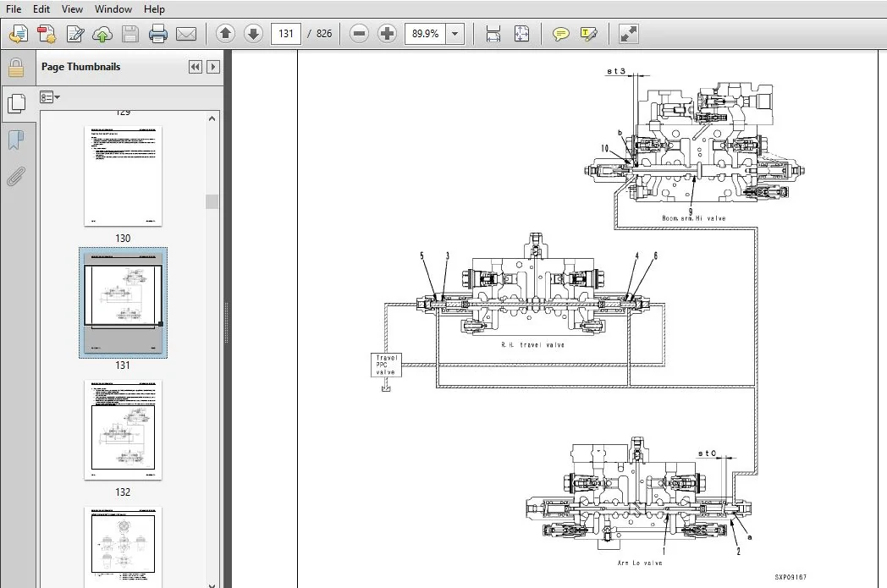Click the 'Arm Lo valve' caption

640,563
